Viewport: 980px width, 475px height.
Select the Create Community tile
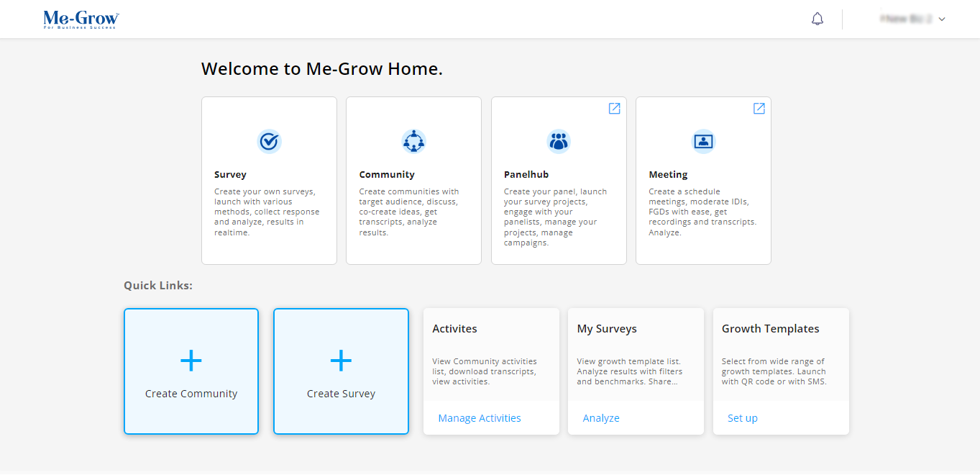tap(191, 371)
